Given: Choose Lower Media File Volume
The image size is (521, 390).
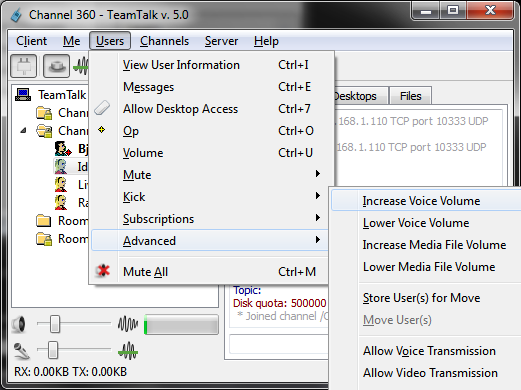Looking at the screenshot, I should pyautogui.click(x=426, y=267).
